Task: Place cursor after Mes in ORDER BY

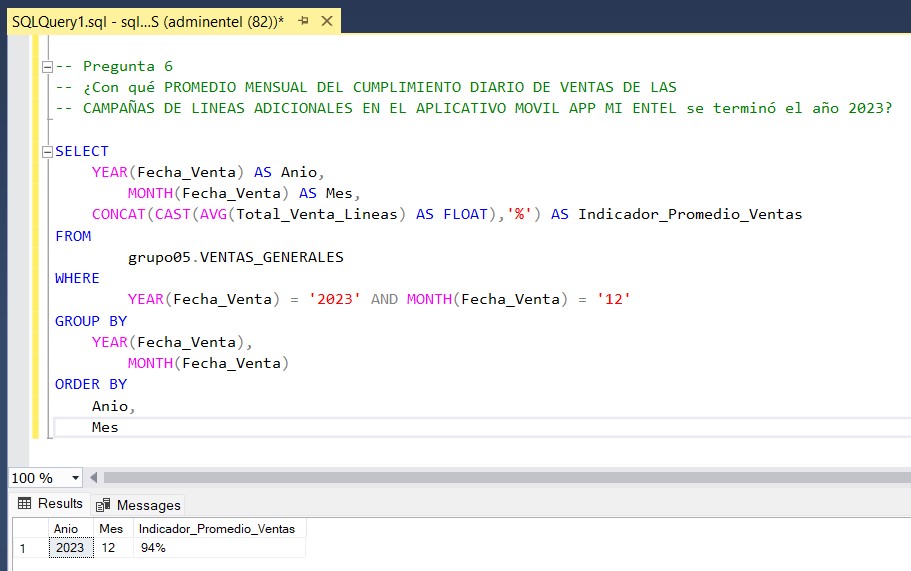Action: [119, 428]
